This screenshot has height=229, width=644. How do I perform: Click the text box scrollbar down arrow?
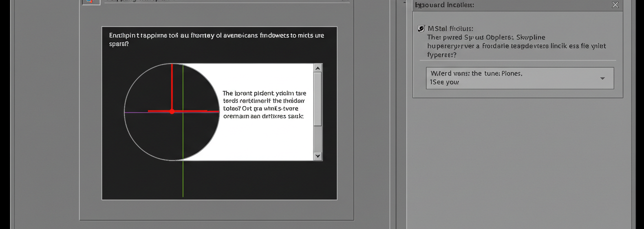(x=318, y=156)
